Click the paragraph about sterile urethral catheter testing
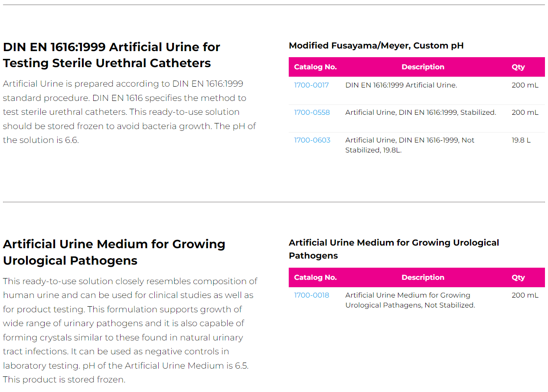Screen dimensions: 548x392 129,112
